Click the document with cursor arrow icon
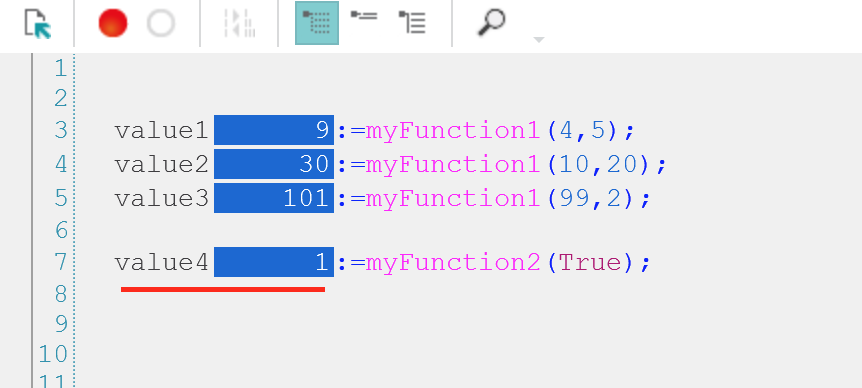Viewport: 862px width, 388px height. pos(37,24)
